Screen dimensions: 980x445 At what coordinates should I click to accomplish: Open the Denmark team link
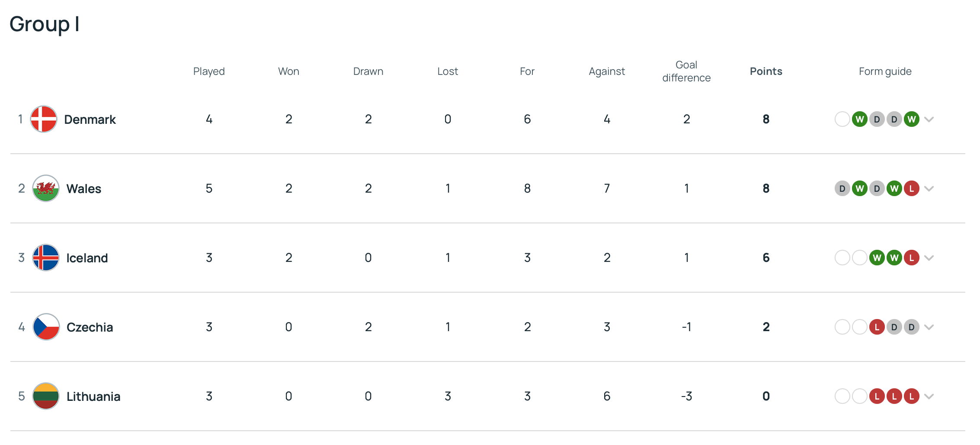[x=90, y=119]
